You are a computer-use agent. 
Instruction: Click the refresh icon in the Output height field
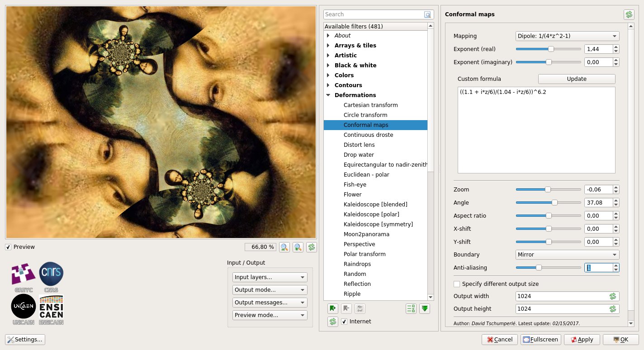(x=613, y=309)
